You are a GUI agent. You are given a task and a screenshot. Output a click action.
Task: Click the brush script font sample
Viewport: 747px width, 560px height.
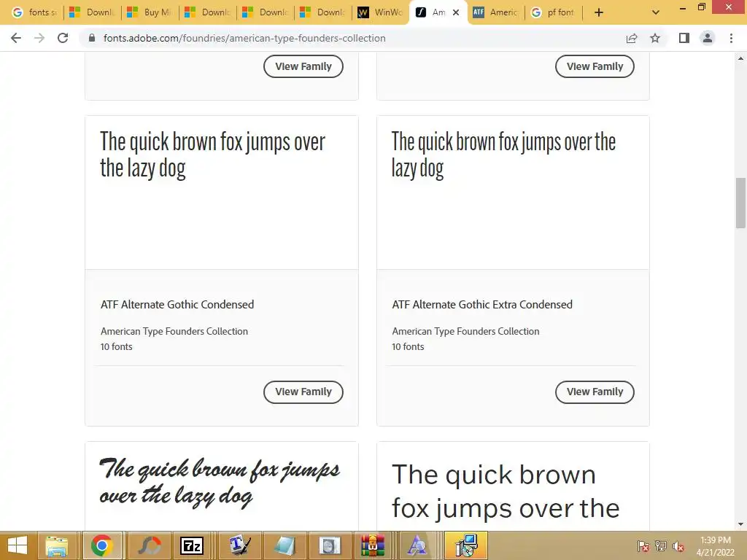[x=219, y=482]
